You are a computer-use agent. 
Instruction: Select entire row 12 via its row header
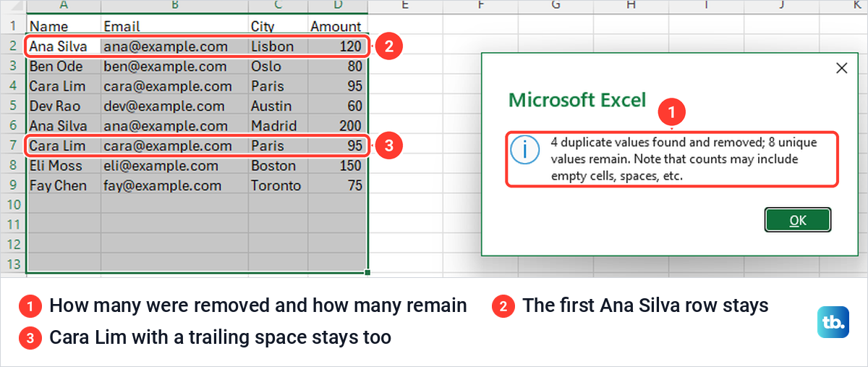coord(13,245)
